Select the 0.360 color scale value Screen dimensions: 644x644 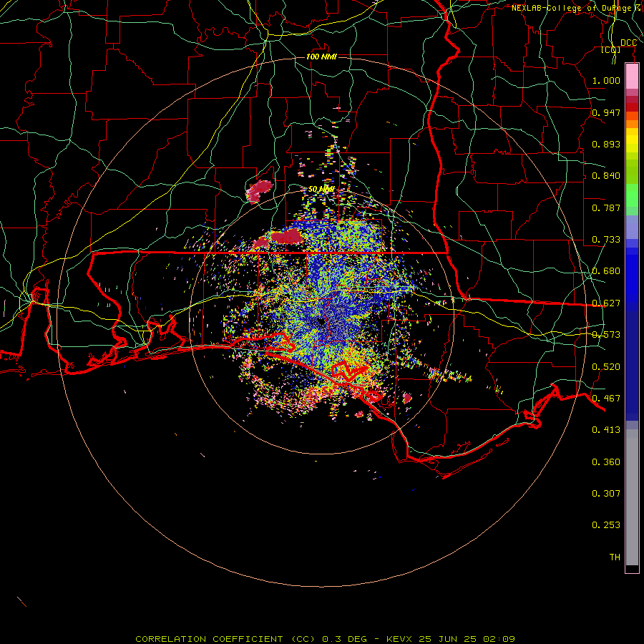[x=606, y=462]
